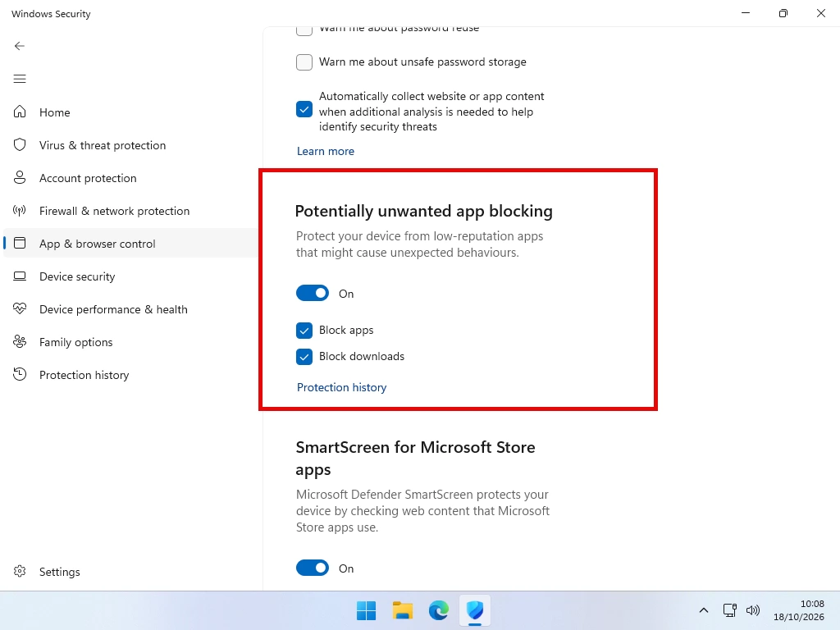Open the hamburger navigation menu
840x630 pixels.
[x=20, y=80]
